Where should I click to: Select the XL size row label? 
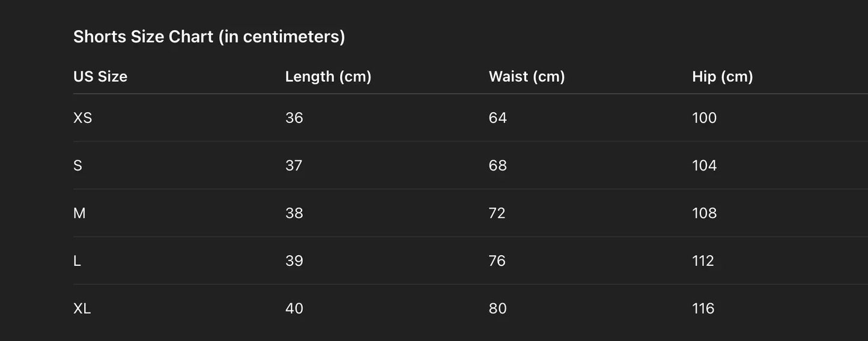[x=82, y=309]
